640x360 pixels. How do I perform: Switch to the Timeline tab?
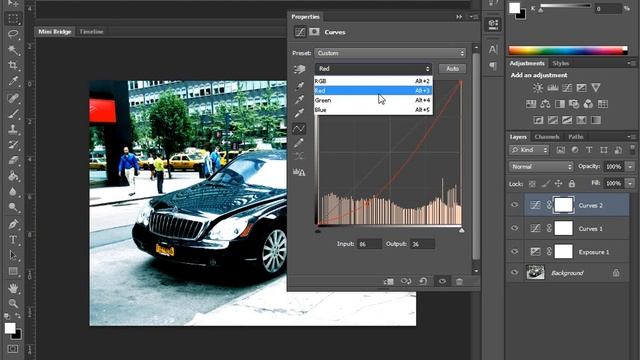tap(91, 31)
